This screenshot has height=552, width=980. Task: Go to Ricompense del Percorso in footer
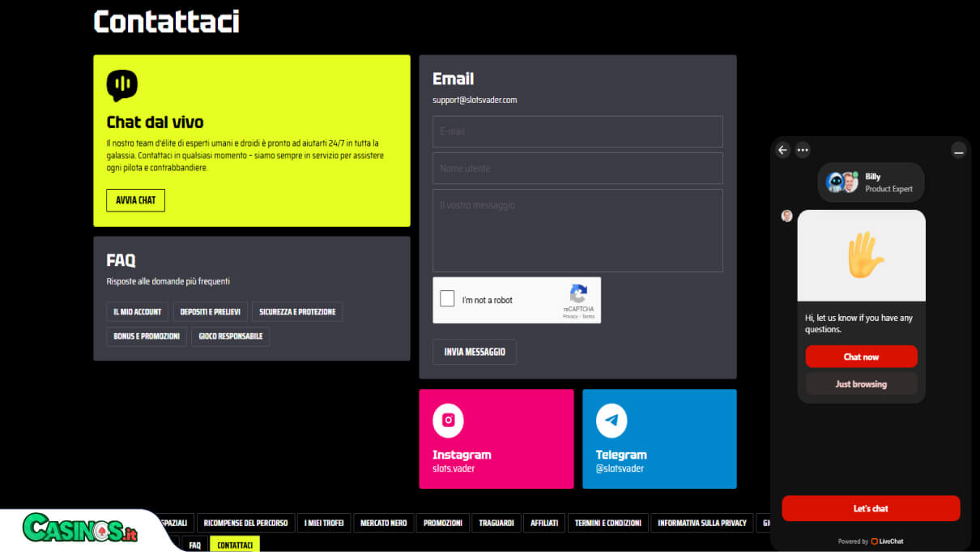245,523
